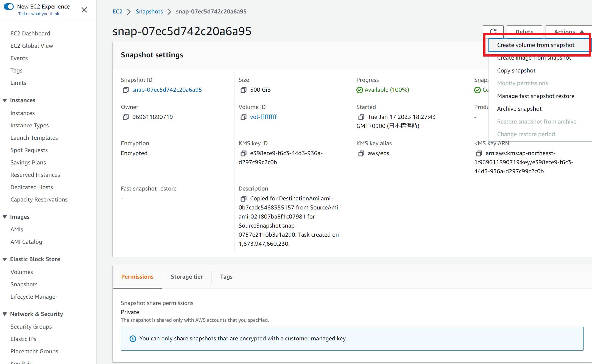Collapse the Actions dropdown menu

[x=568, y=31]
